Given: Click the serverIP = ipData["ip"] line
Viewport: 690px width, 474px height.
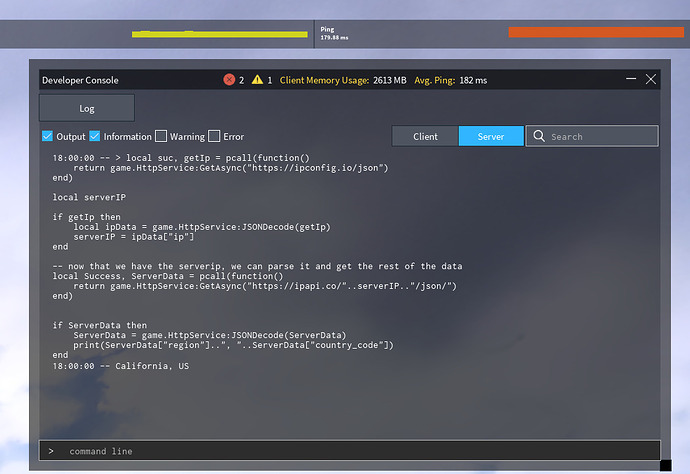Looking at the screenshot, I should coord(133,237).
